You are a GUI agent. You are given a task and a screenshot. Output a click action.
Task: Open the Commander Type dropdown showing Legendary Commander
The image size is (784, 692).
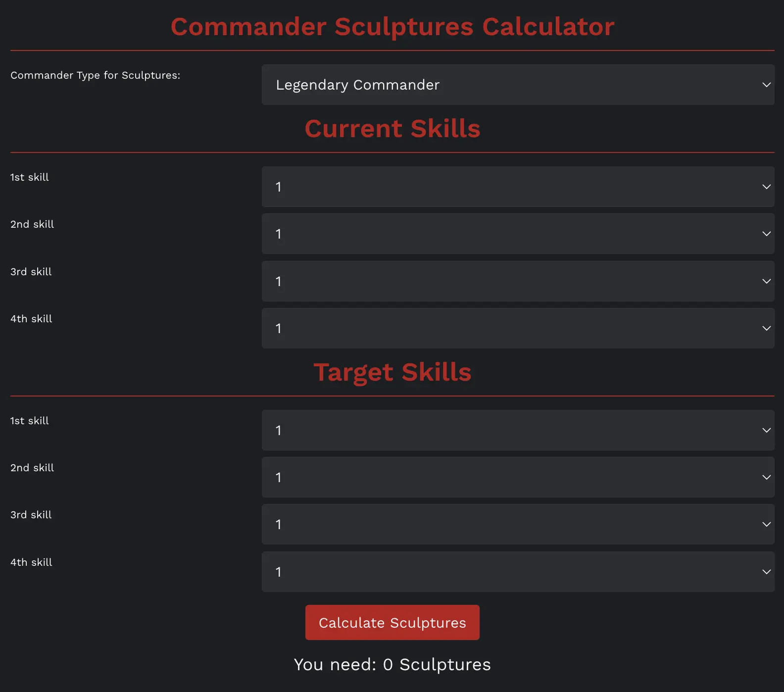tap(518, 85)
